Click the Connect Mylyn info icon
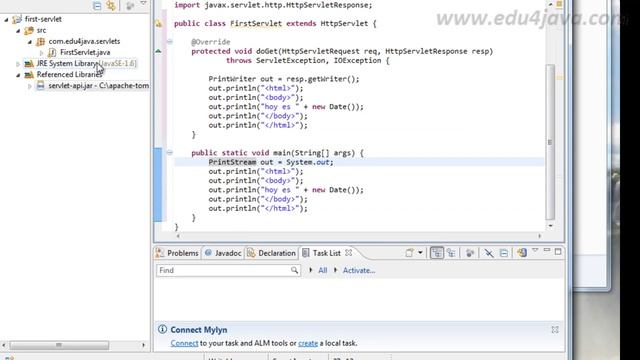The height and width of the screenshot is (360, 640). tap(162, 329)
